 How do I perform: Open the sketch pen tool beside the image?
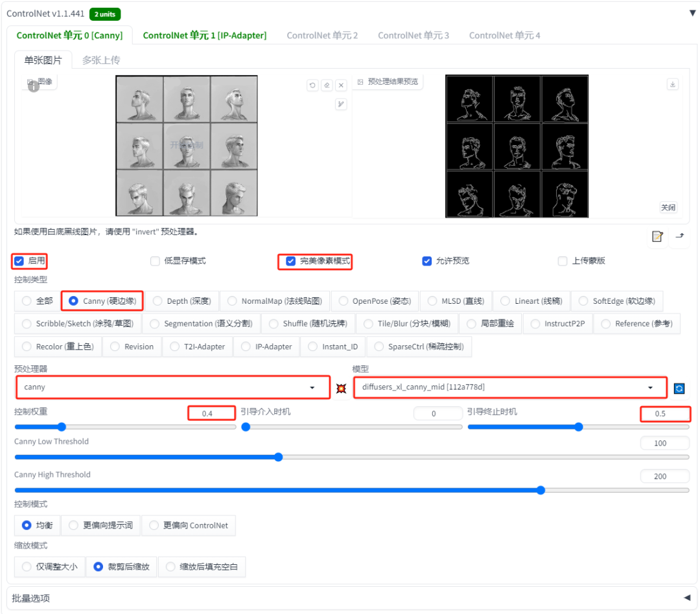click(341, 104)
